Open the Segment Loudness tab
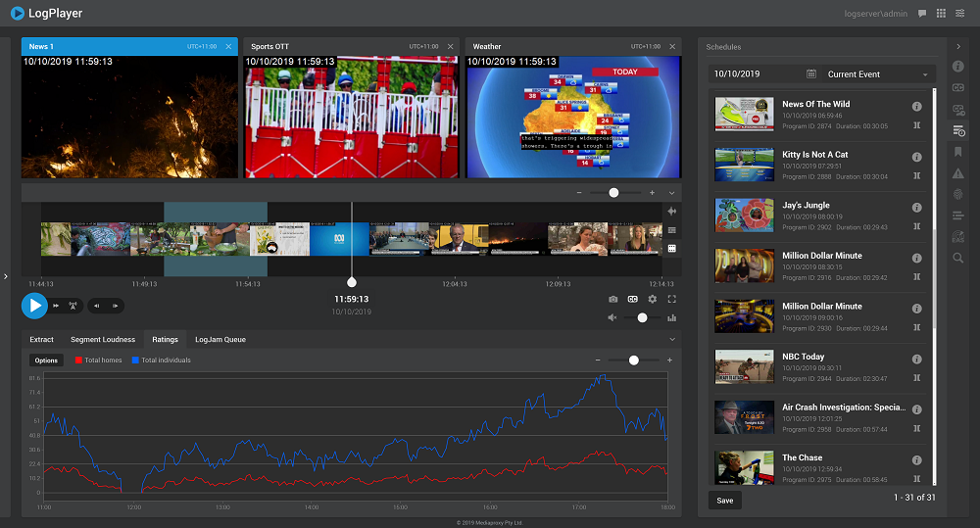 coord(103,339)
